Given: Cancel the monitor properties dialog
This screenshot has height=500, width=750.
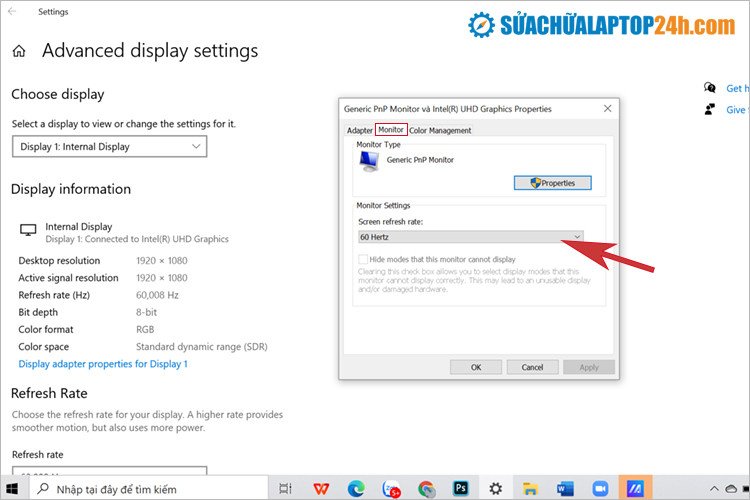Looking at the screenshot, I should pyautogui.click(x=532, y=367).
